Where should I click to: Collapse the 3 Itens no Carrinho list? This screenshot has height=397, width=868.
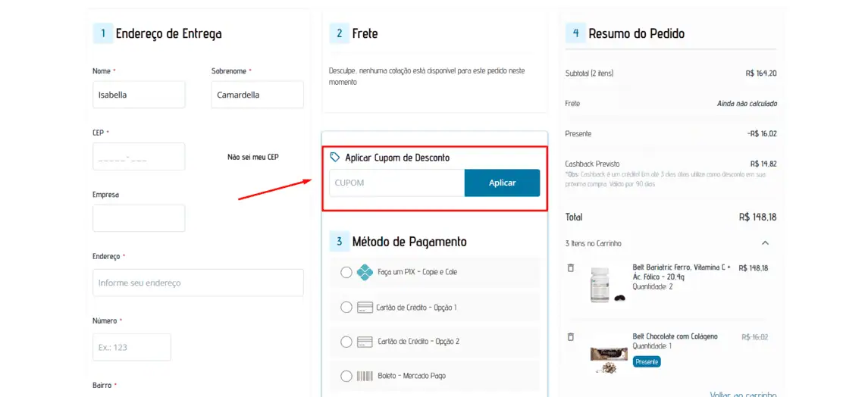tap(765, 242)
